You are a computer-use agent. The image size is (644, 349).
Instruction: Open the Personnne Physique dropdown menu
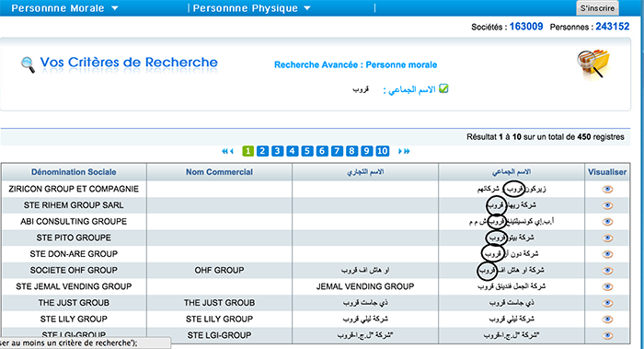[x=251, y=8]
